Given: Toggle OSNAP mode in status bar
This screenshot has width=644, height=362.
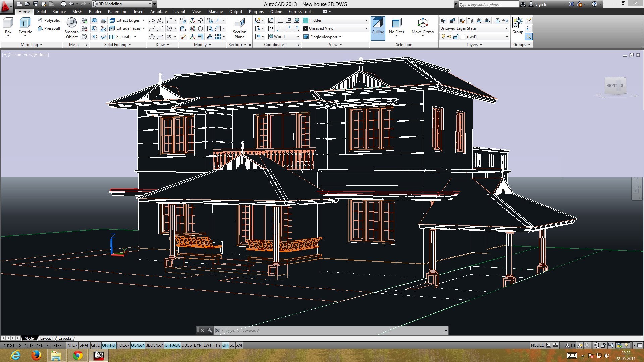Looking at the screenshot, I should [x=137, y=345].
